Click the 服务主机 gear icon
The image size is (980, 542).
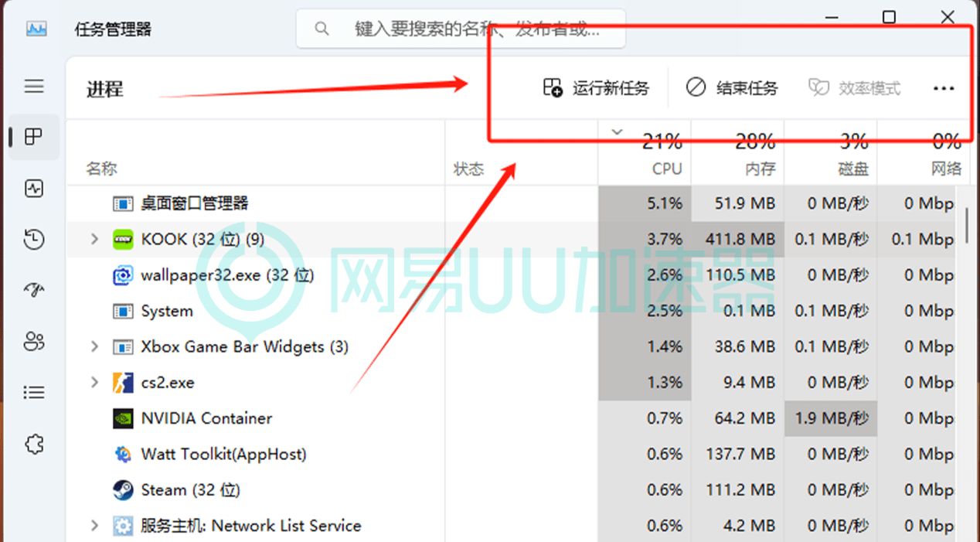click(x=123, y=526)
